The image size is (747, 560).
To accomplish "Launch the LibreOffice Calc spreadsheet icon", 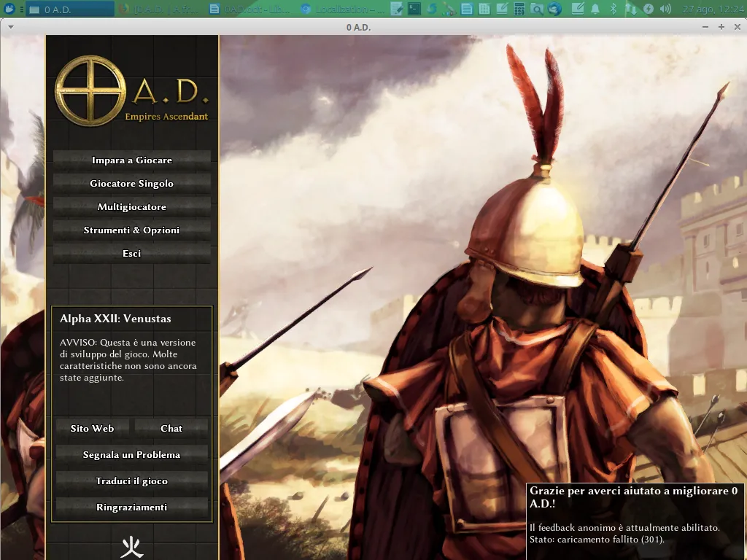I will click(484, 9).
